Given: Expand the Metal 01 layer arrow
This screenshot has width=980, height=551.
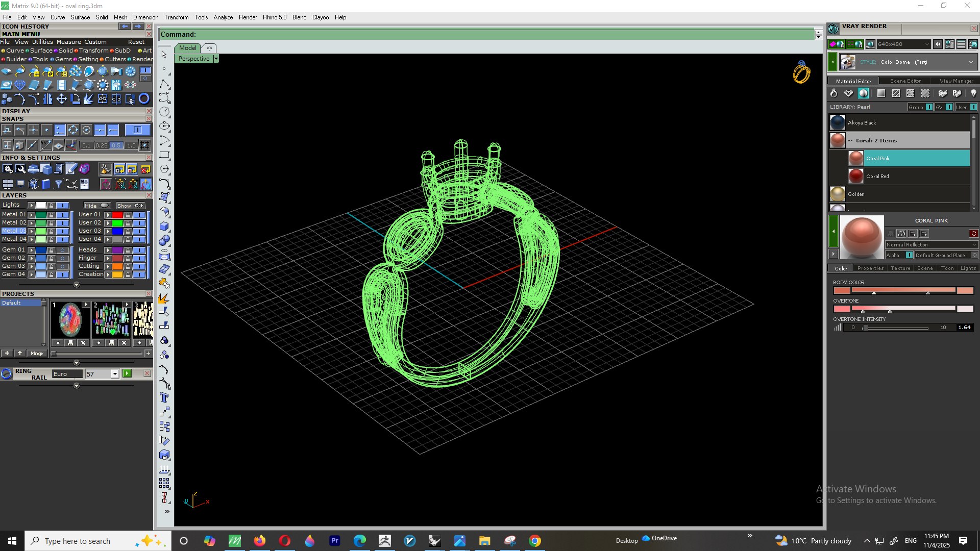Looking at the screenshot, I should pyautogui.click(x=31, y=215).
